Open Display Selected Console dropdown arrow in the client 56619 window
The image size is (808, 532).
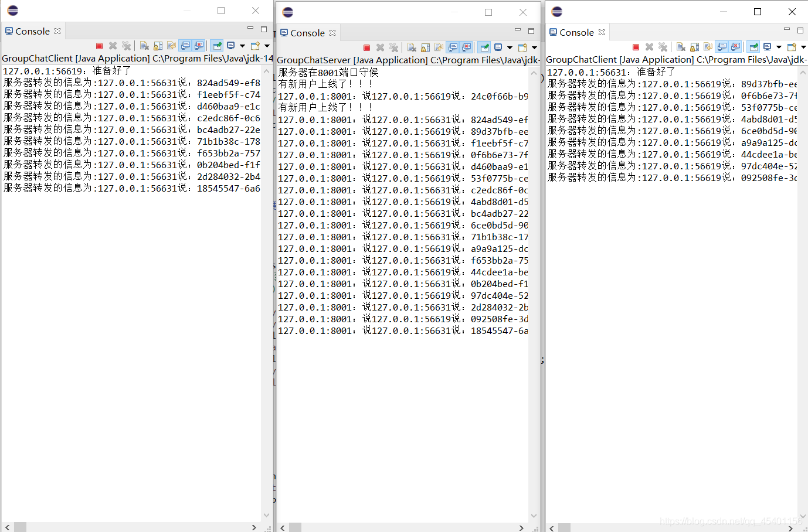242,46
